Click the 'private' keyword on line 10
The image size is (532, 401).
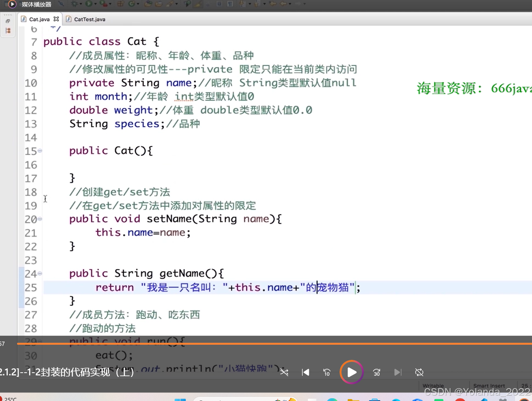coord(92,83)
